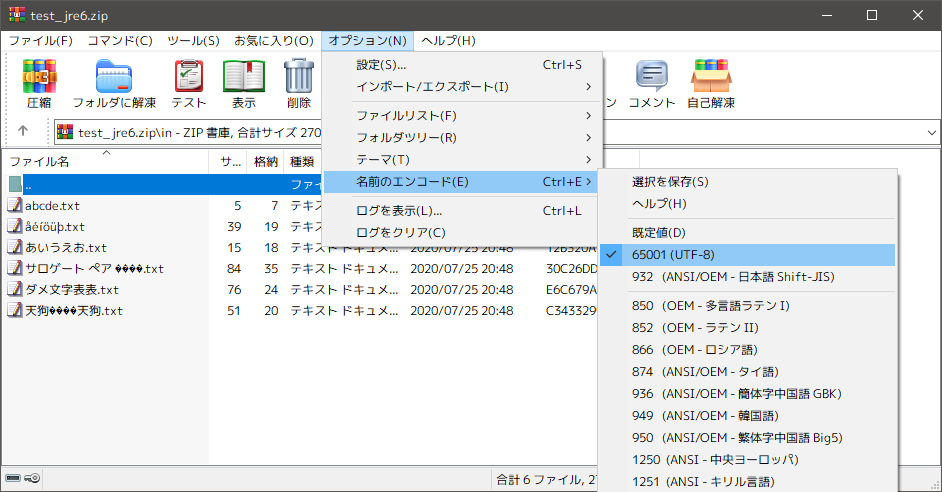Viewport: 942px width, 492px height.
Task: Click the テスト toolbar icon
Action: tap(189, 76)
